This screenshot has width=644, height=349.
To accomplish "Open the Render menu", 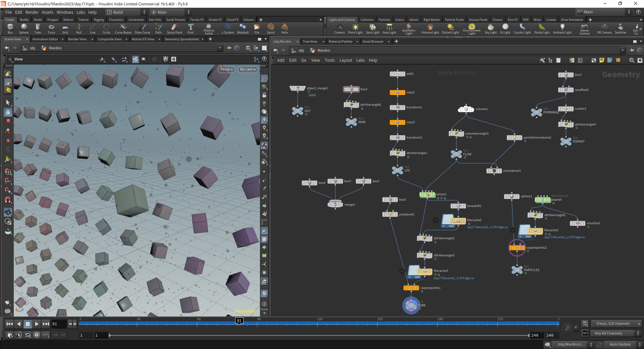I will click(x=32, y=12).
